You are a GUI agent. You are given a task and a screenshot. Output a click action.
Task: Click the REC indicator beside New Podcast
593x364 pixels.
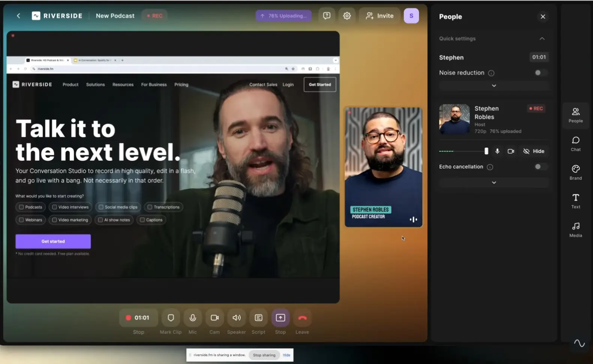tap(154, 16)
